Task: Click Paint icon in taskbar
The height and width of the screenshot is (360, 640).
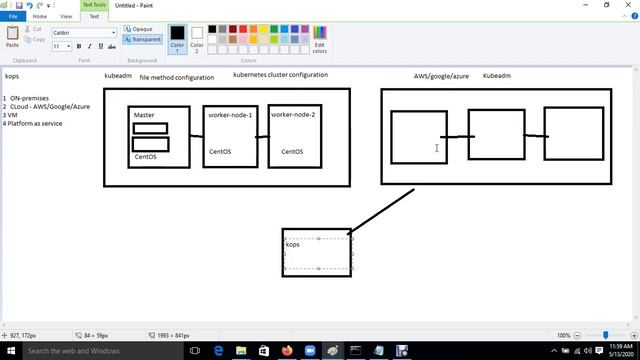Action: click(333, 351)
